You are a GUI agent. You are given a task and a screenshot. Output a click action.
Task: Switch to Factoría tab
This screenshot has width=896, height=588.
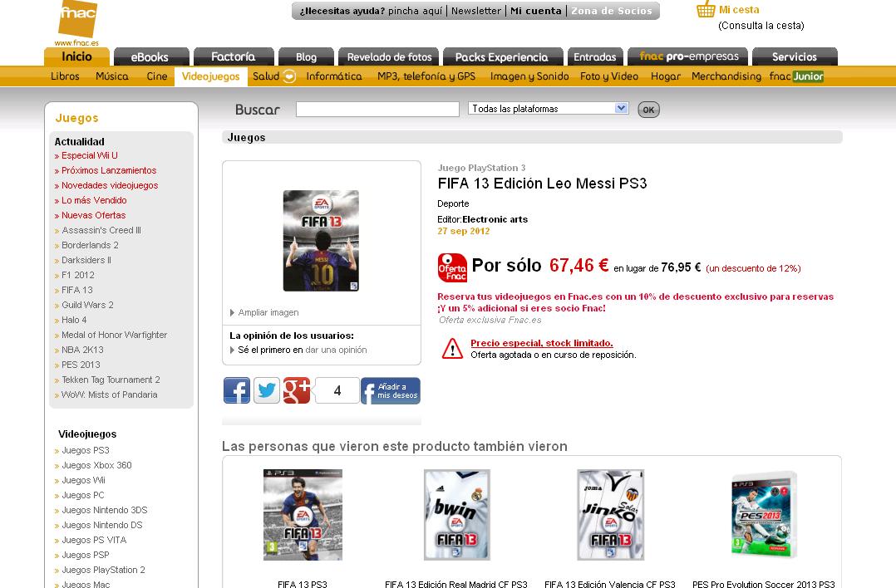pos(234,57)
